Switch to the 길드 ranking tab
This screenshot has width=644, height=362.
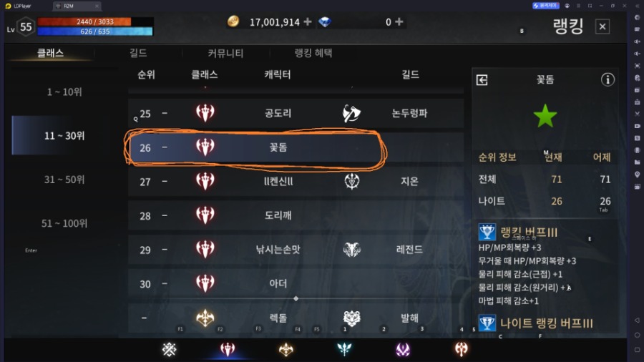138,53
